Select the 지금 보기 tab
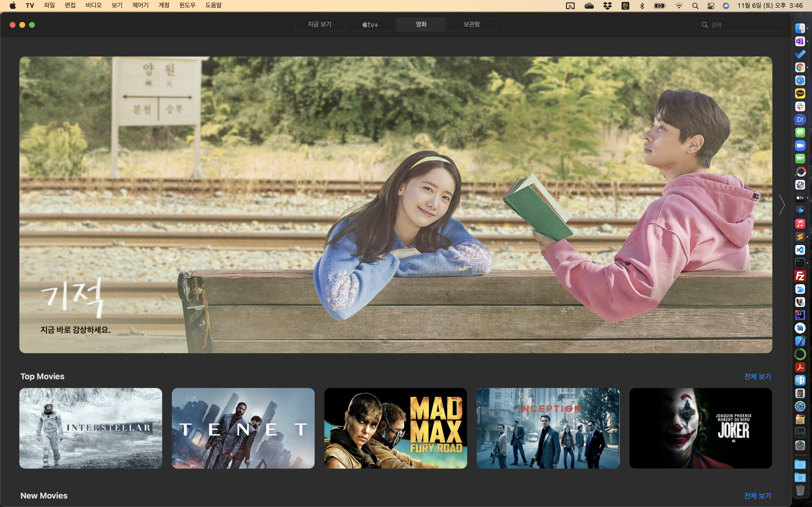This screenshot has width=812, height=507. tap(319, 24)
